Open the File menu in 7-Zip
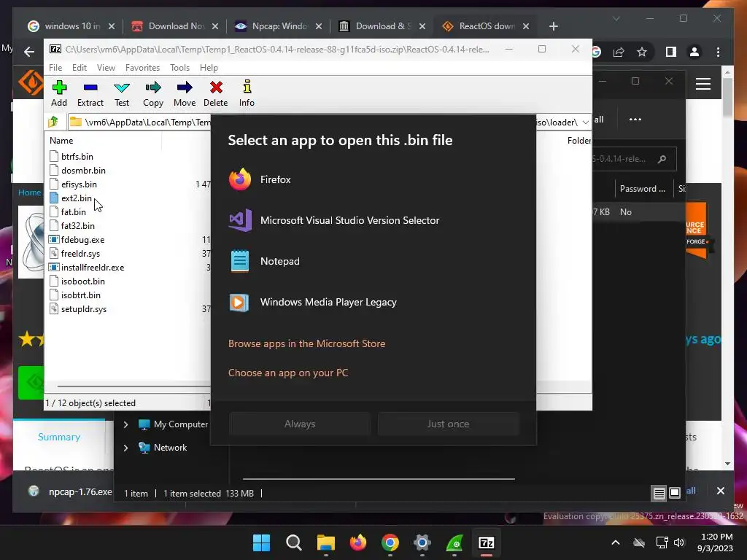 pyautogui.click(x=55, y=68)
